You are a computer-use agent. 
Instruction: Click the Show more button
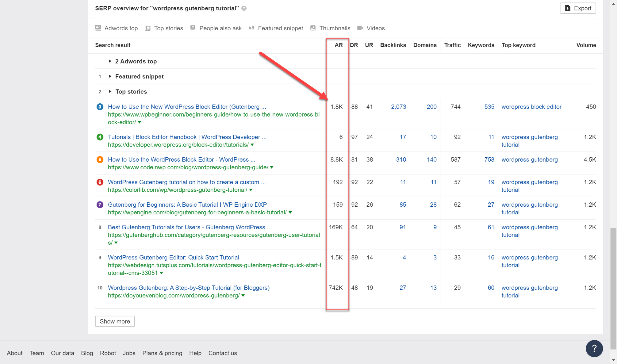click(115, 321)
